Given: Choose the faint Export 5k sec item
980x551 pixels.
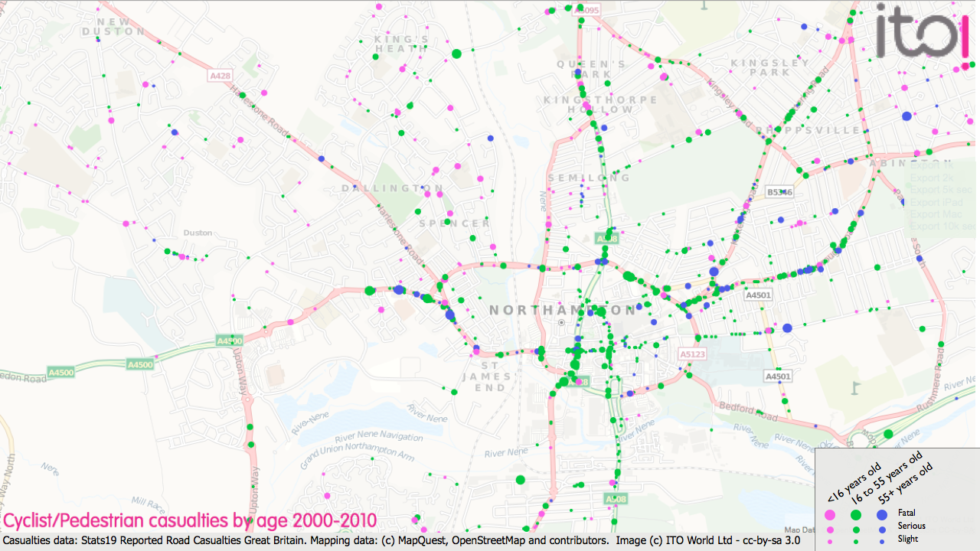Looking at the screenshot, I should [x=936, y=190].
